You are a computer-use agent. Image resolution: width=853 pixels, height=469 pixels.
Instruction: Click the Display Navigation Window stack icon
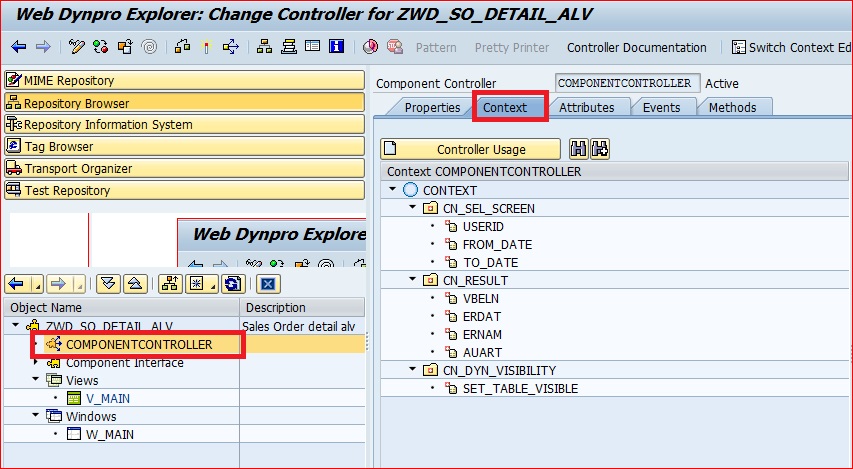tap(289, 47)
